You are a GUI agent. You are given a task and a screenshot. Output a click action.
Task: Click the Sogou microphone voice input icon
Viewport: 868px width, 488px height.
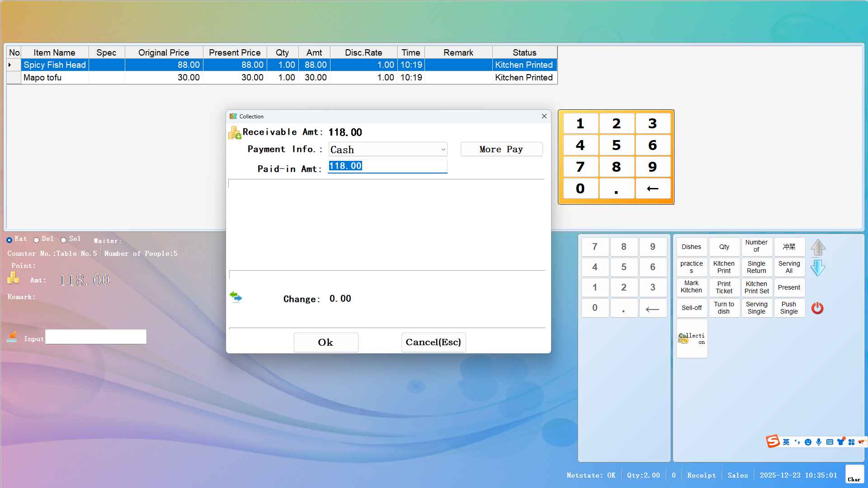819,442
